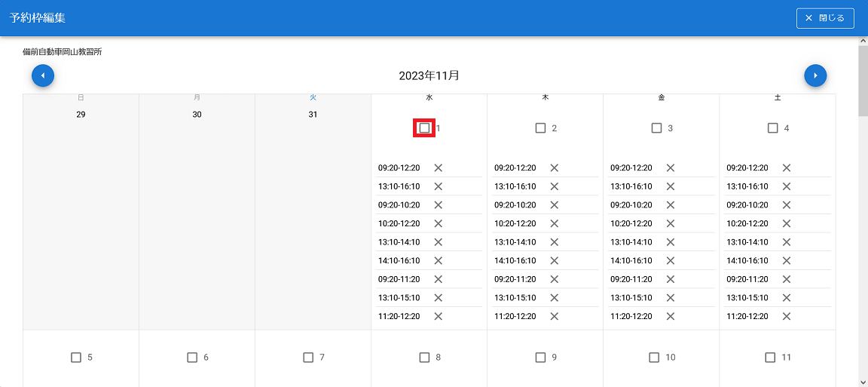This screenshot has height=387, width=868.
Task: Click the 13:10-14:10 slot on November 1
Action: pos(399,242)
